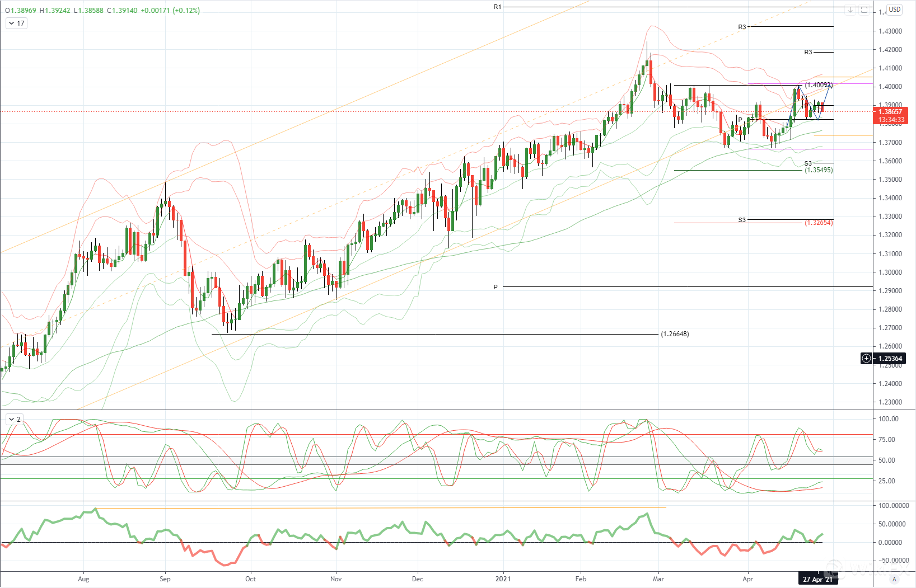
Task: Maximize the chart pane with the square icon
Action: coord(864,10)
